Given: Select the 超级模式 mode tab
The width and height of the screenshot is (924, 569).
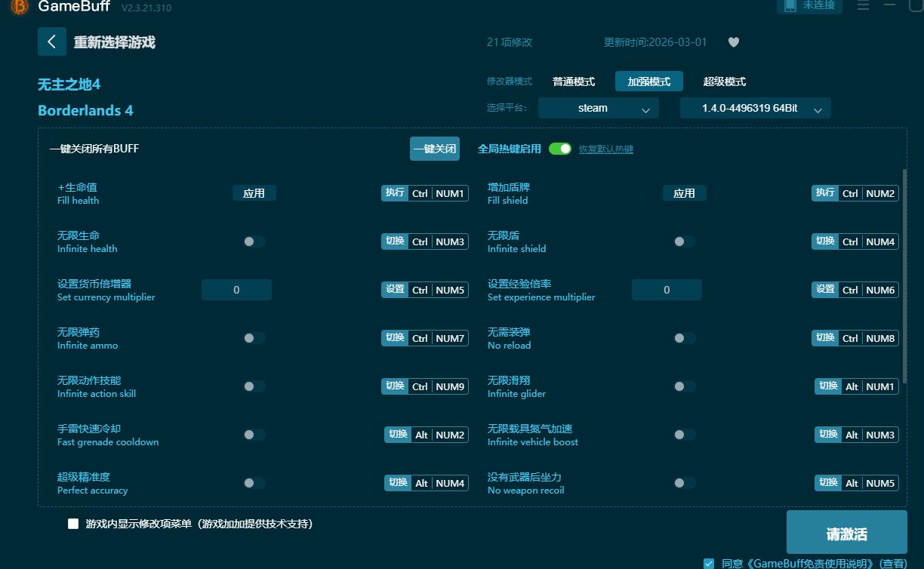Looking at the screenshot, I should tap(725, 82).
